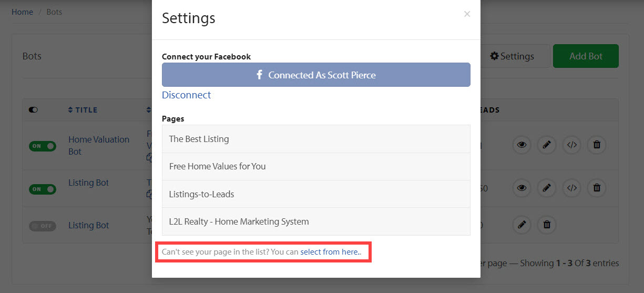
Task: Choose the Listings-to-Leads page
Action: coord(316,194)
